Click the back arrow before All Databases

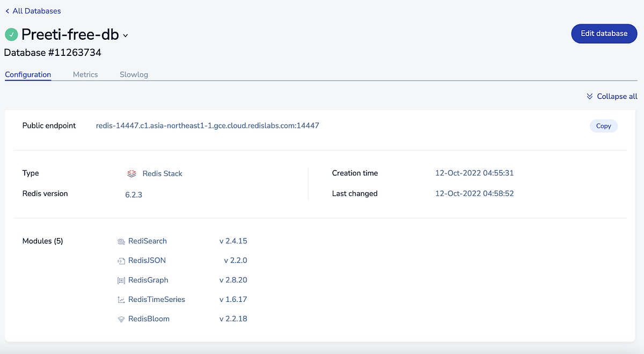[x=6, y=11]
